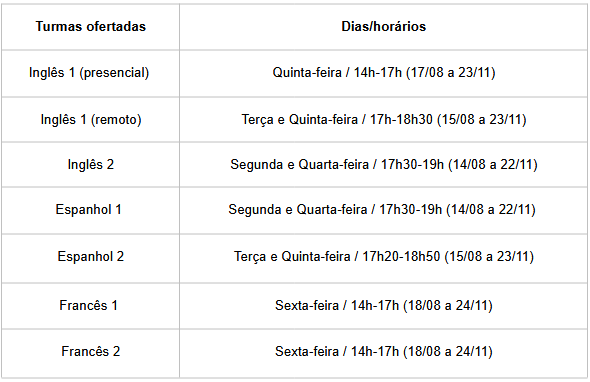This screenshot has width=590, height=382.
Task: Select the 'Inglês 1 (remoto)' cell
Action: pyautogui.click(x=91, y=120)
